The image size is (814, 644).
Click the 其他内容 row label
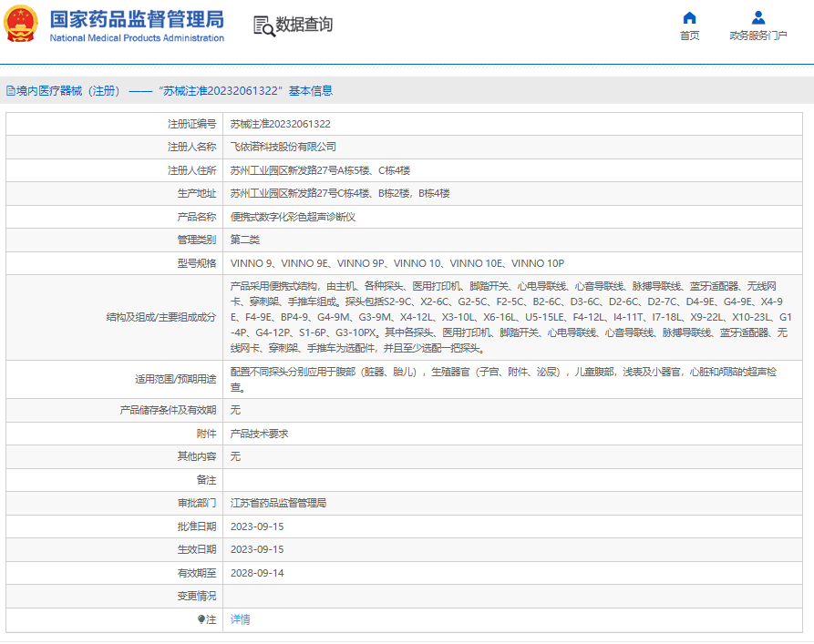coord(197,456)
